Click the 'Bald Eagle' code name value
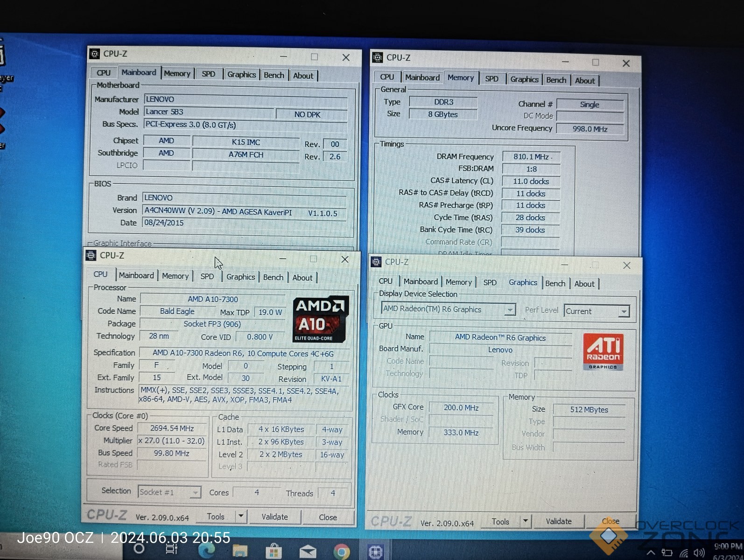 (x=177, y=311)
